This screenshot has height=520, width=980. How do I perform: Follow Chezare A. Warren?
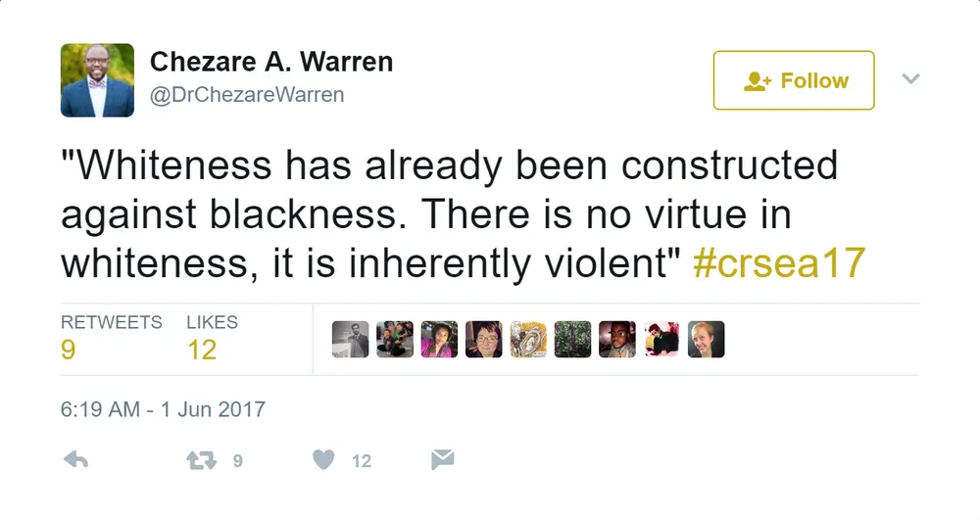(794, 80)
